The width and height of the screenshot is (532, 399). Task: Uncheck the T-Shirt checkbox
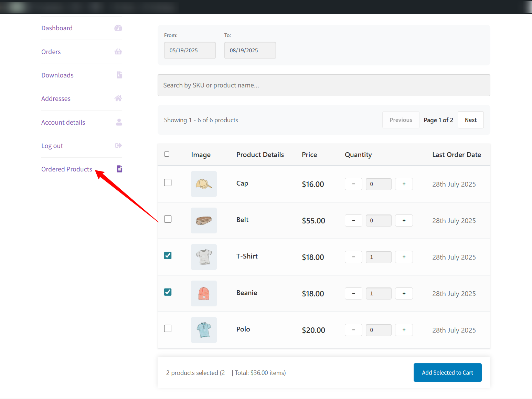pos(168,255)
